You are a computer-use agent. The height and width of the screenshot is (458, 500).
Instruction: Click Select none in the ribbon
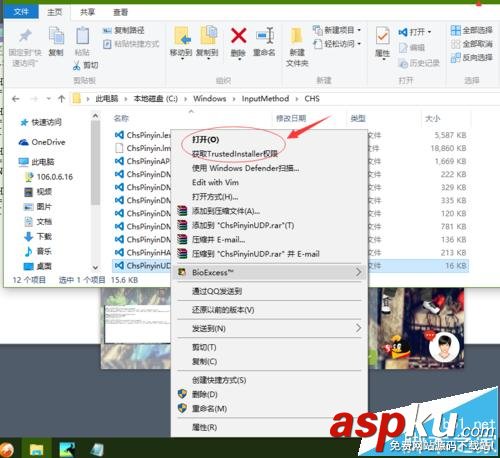[x=471, y=44]
